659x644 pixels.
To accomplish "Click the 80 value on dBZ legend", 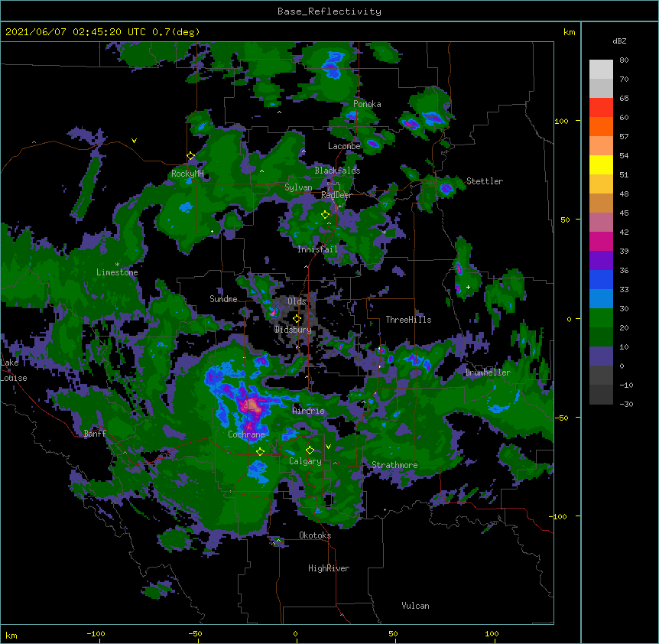I will (624, 60).
